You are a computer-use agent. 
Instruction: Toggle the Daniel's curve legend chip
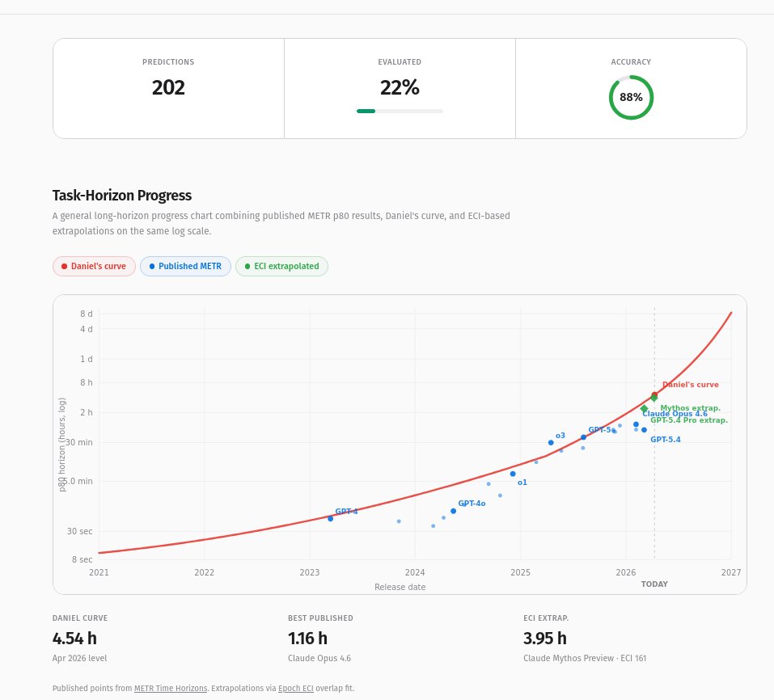94,267
